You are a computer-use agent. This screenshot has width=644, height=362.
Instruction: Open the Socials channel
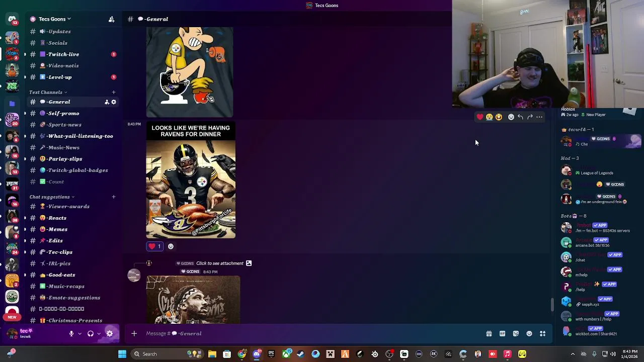72,43
